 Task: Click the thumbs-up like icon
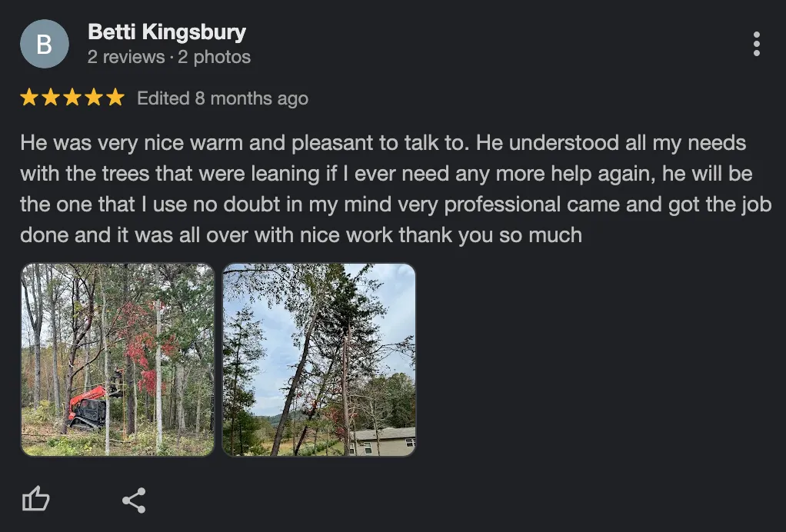[x=36, y=499]
